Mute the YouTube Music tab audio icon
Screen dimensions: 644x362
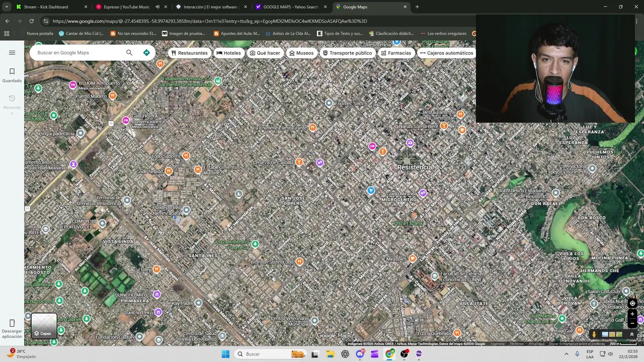(x=157, y=7)
